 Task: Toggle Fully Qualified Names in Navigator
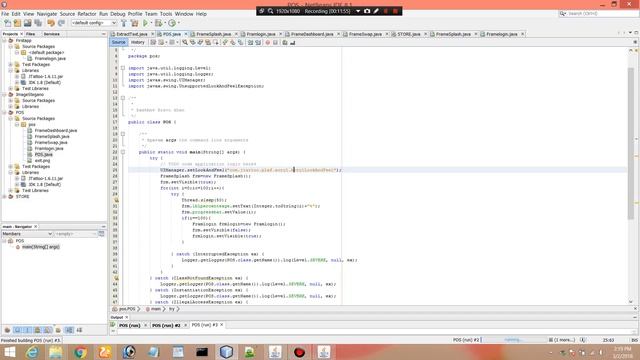58,330
